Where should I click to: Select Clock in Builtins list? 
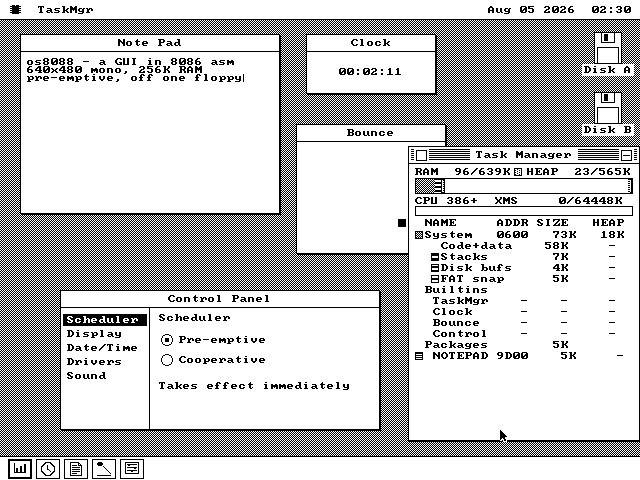coord(524,312)
